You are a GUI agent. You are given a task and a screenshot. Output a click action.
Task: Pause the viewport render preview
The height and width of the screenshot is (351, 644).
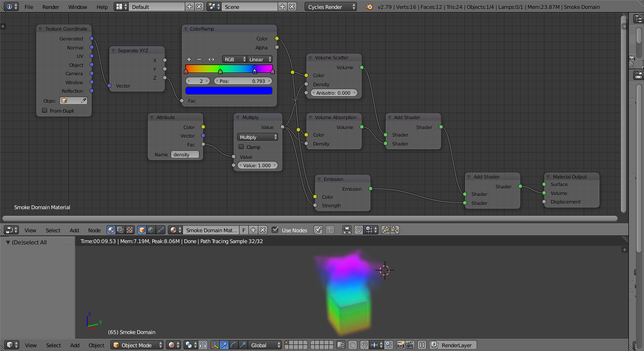[422, 345]
